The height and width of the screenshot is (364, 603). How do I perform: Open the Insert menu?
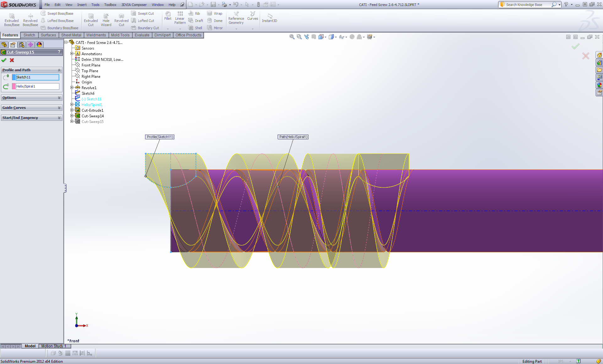coord(82,5)
